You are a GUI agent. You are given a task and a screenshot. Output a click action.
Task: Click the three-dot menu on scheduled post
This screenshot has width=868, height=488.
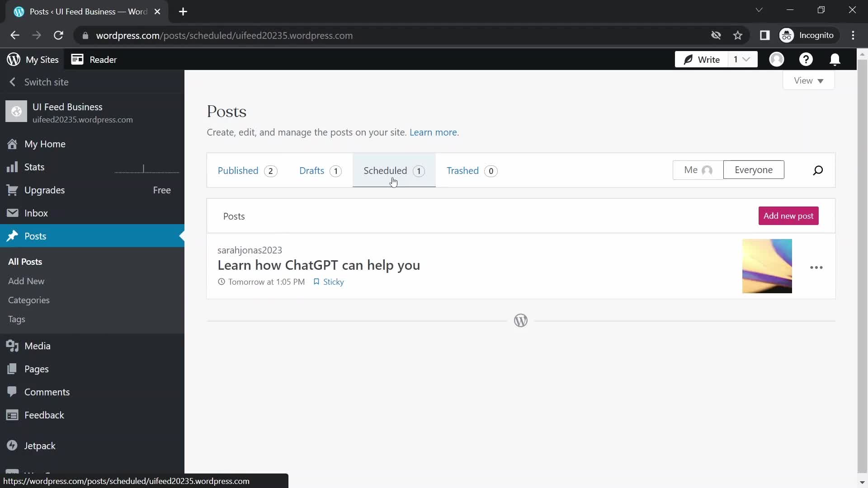click(816, 267)
